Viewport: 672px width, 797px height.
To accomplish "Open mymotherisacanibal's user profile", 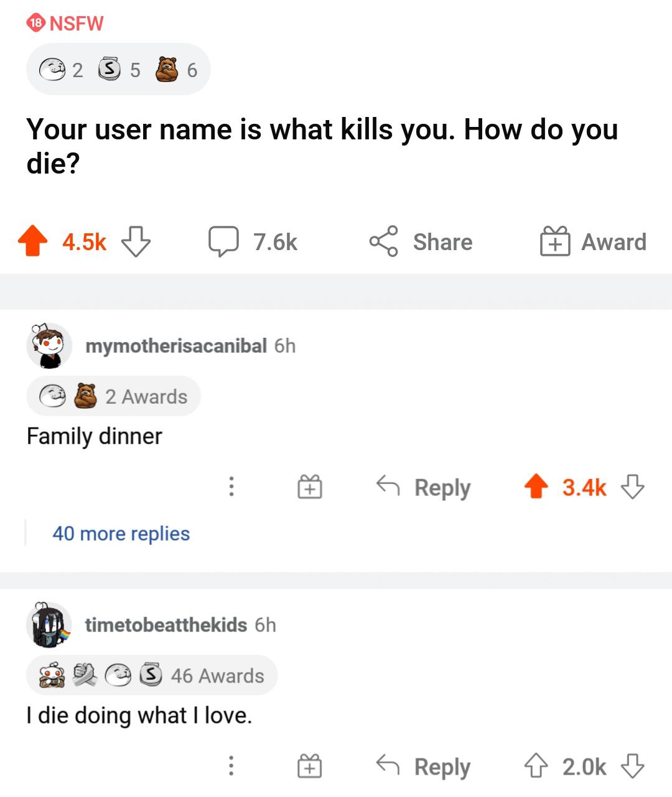I will pos(176,345).
